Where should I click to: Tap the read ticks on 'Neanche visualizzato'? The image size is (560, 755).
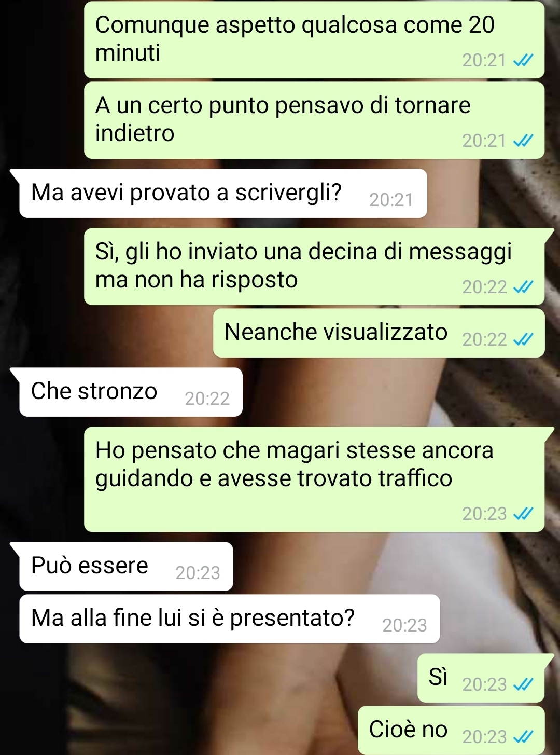(523, 339)
